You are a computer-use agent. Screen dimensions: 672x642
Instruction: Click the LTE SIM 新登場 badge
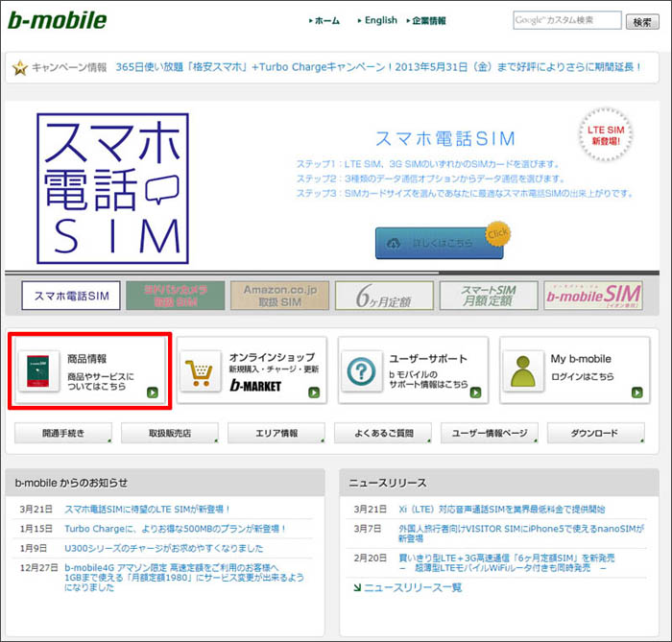[x=606, y=135]
